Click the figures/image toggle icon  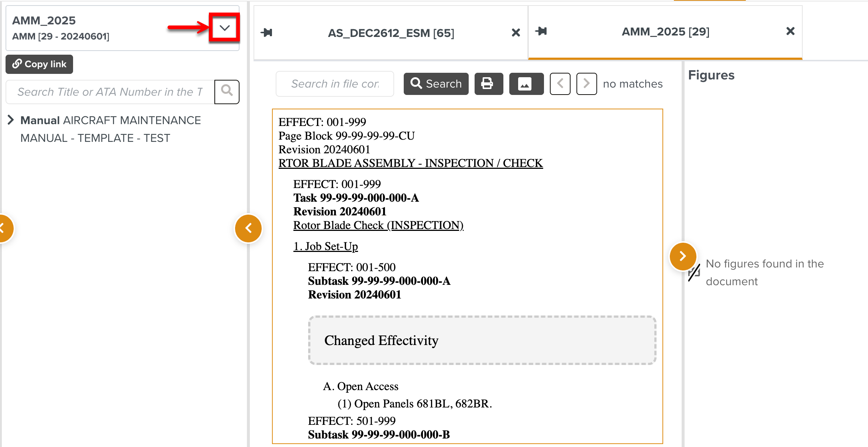point(526,84)
